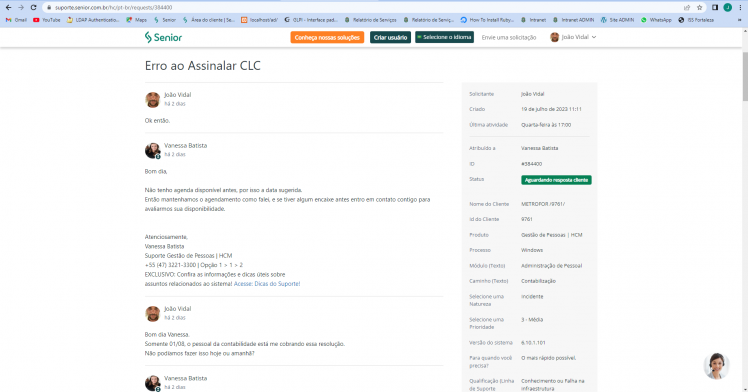This screenshot has width=748, height=392.
Task: Click the Senior logo
Action: [x=163, y=37]
